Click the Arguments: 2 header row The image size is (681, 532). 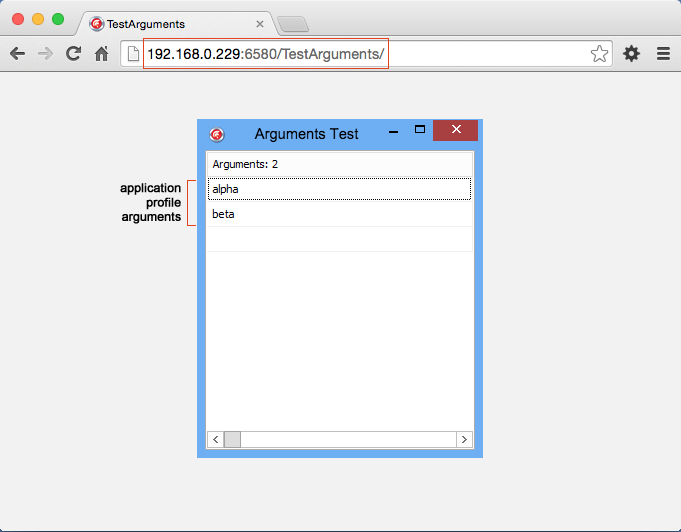click(340, 164)
